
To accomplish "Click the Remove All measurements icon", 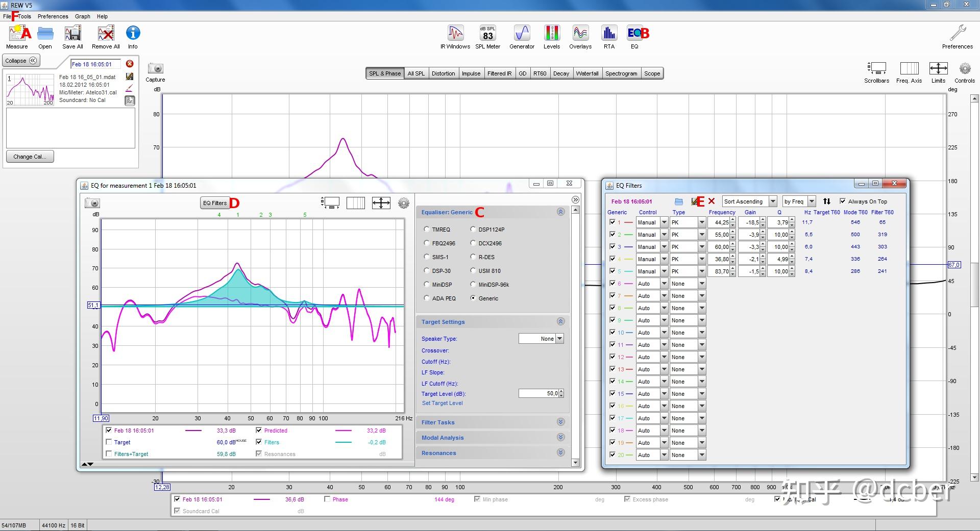I will (106, 34).
